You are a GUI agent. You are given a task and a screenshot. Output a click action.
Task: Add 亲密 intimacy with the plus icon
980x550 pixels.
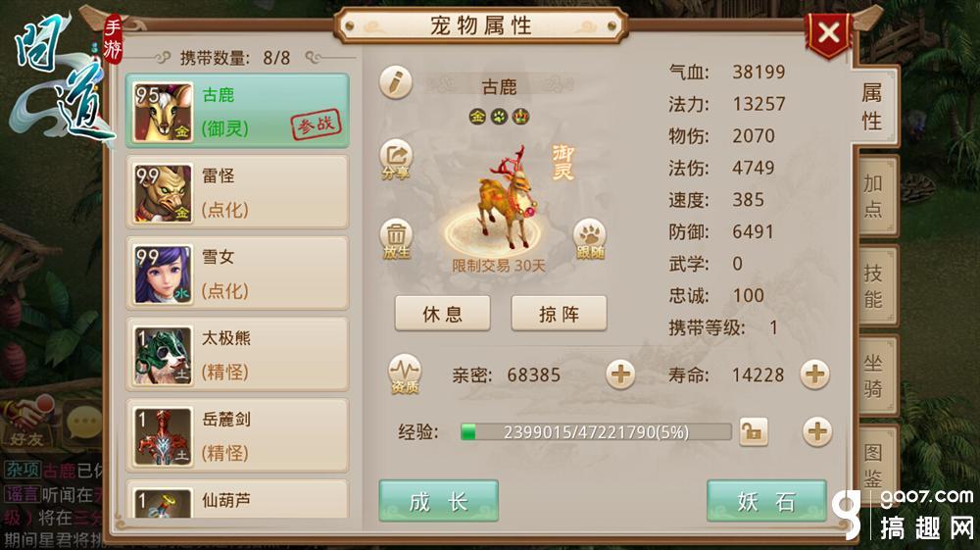point(620,375)
